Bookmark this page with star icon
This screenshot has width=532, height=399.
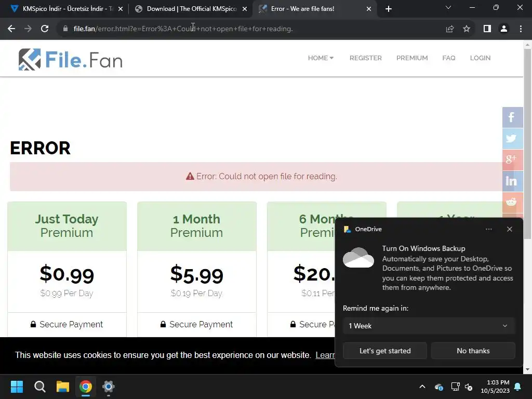click(467, 29)
